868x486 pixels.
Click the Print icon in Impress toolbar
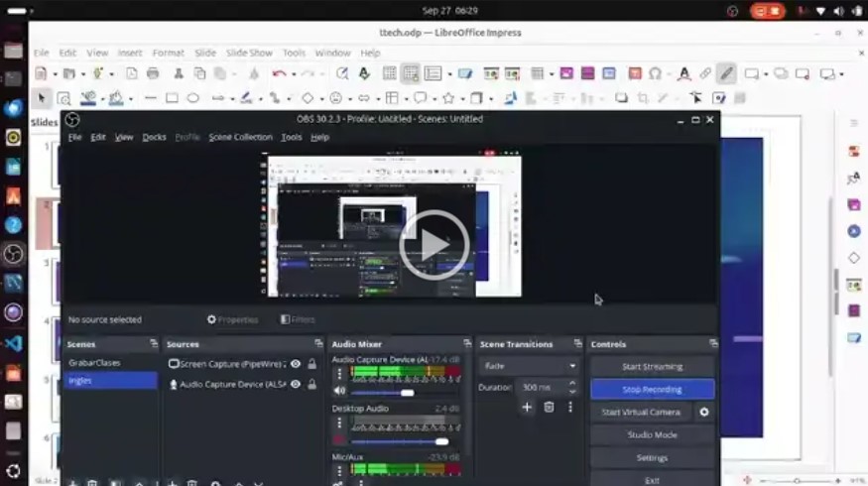153,73
